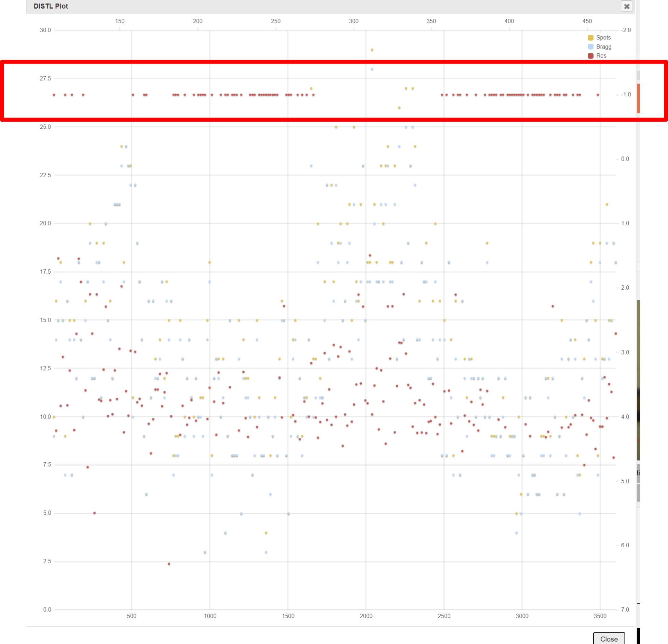668x644 pixels.
Task: Click the partially hidden 'di' text behind the dialog
Action: tap(638, 473)
